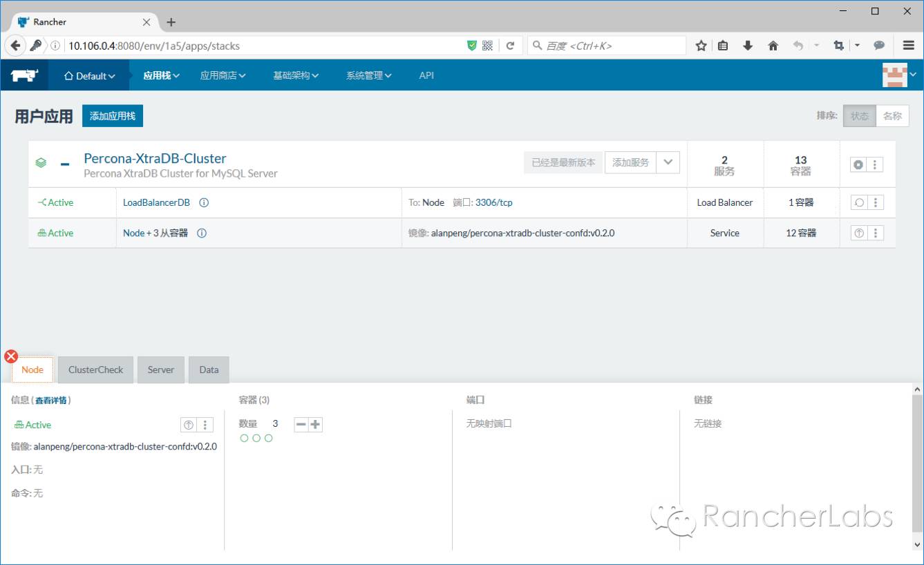The width and height of the screenshot is (924, 565).
Task: Open the 系统管理 menu
Action: pos(369,75)
